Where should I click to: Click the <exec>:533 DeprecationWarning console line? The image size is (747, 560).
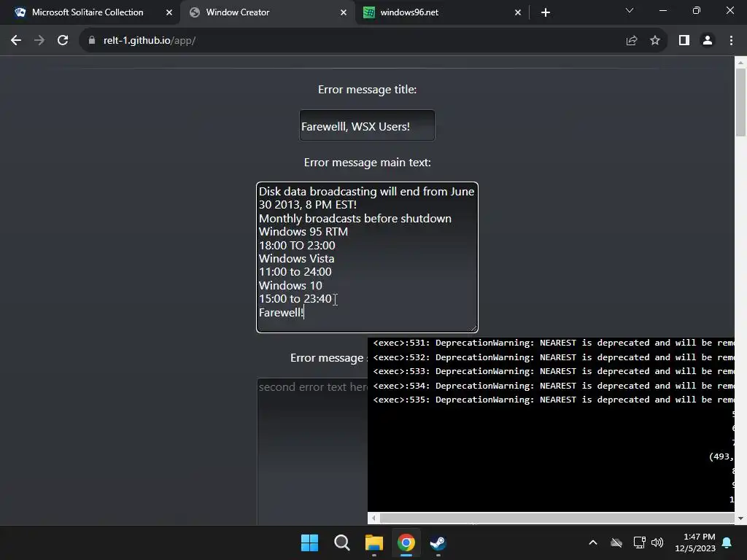point(553,371)
